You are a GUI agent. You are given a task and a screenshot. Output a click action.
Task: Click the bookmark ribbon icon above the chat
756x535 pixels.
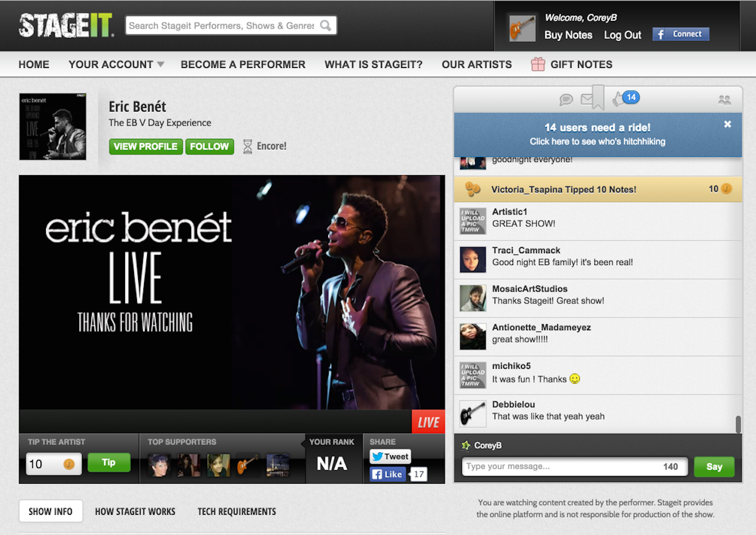pyautogui.click(x=598, y=97)
